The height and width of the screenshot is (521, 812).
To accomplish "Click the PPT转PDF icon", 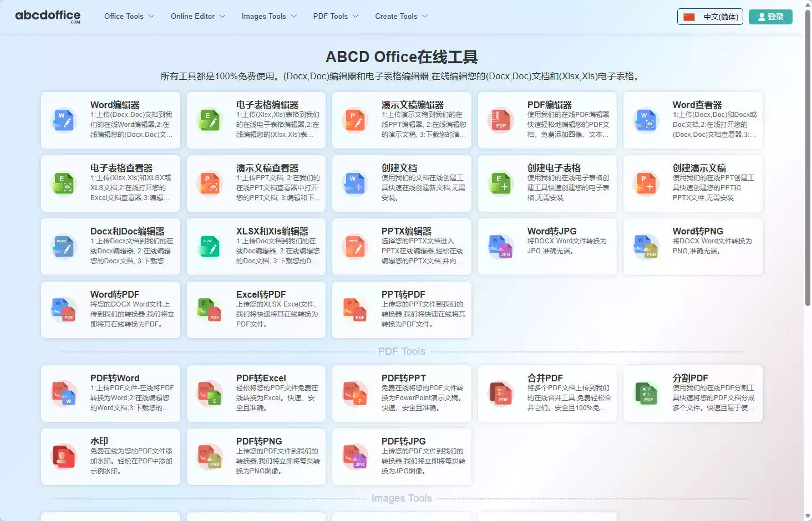I will [355, 310].
